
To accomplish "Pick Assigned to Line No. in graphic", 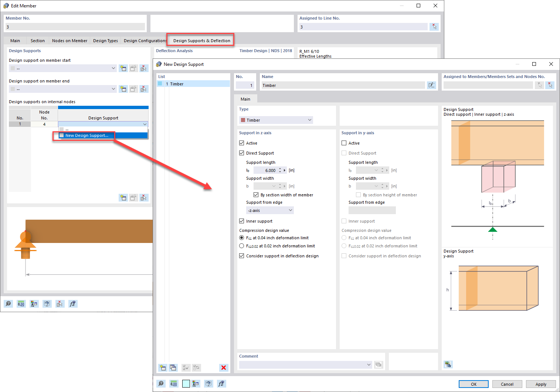I will tap(434, 27).
